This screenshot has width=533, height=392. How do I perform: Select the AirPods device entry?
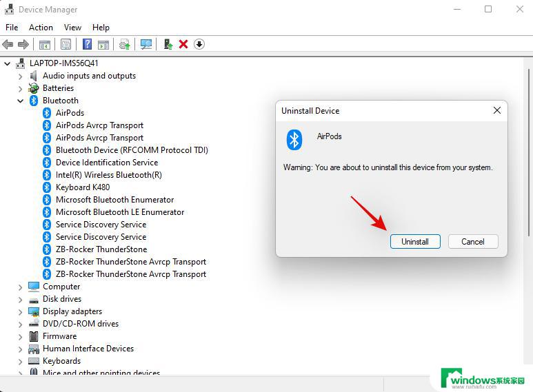70,113
